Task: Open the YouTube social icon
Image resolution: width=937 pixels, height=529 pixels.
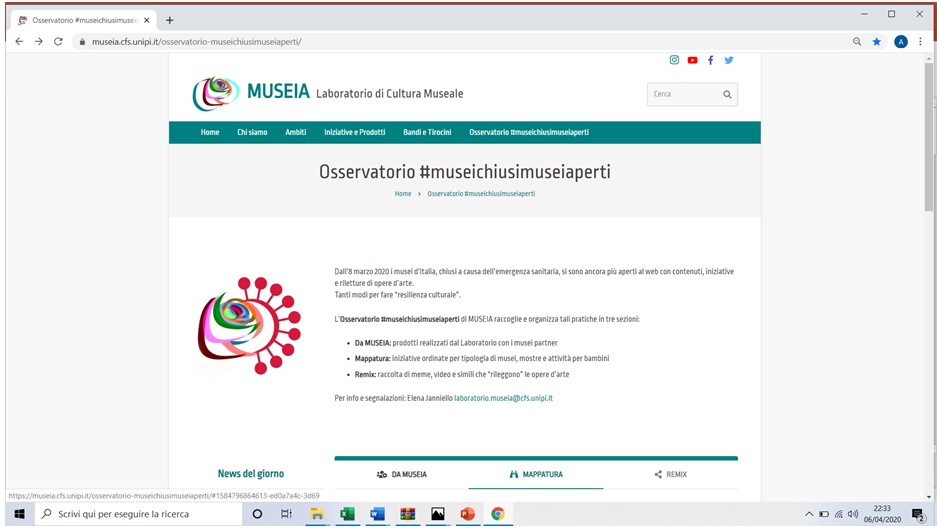Action: 692,60
